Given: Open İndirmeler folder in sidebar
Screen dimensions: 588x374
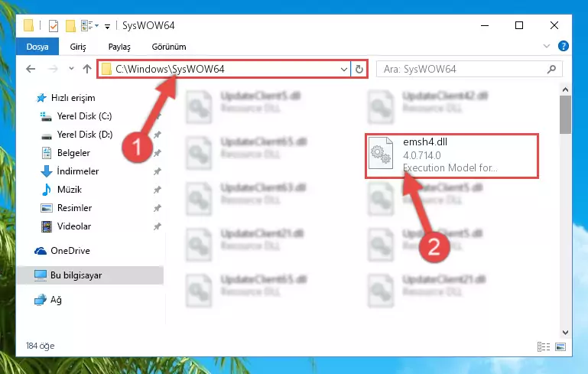Looking at the screenshot, I should tap(78, 171).
